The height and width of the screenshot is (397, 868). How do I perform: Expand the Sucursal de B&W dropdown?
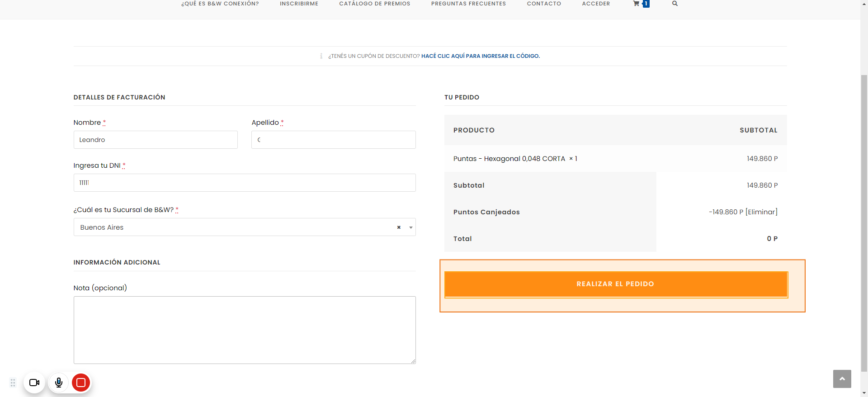[410, 227]
